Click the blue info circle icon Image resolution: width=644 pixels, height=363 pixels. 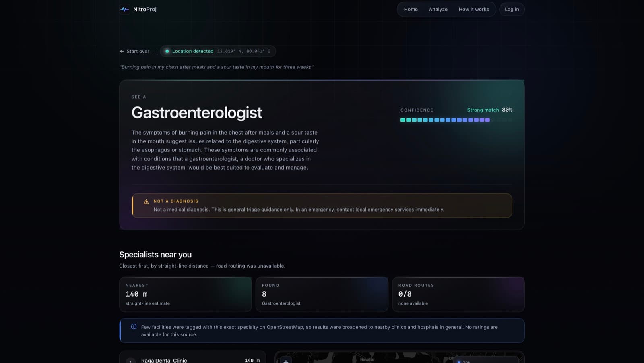134,327
